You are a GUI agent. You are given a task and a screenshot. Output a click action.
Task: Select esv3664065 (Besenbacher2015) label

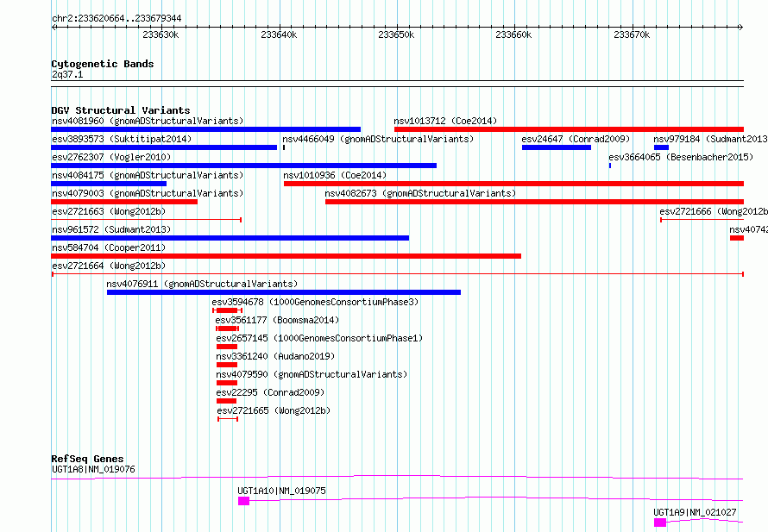point(681,157)
